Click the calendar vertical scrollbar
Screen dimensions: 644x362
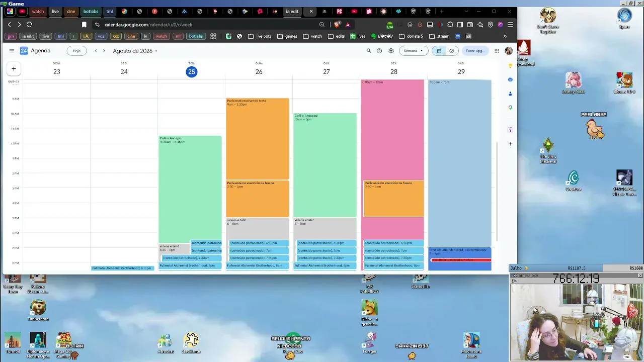pyautogui.click(x=497, y=191)
